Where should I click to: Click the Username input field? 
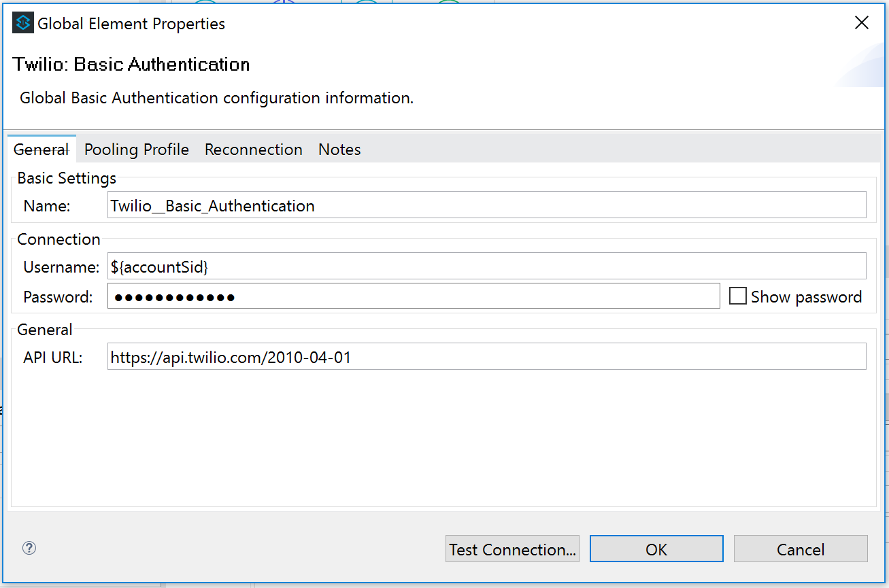[487, 266]
